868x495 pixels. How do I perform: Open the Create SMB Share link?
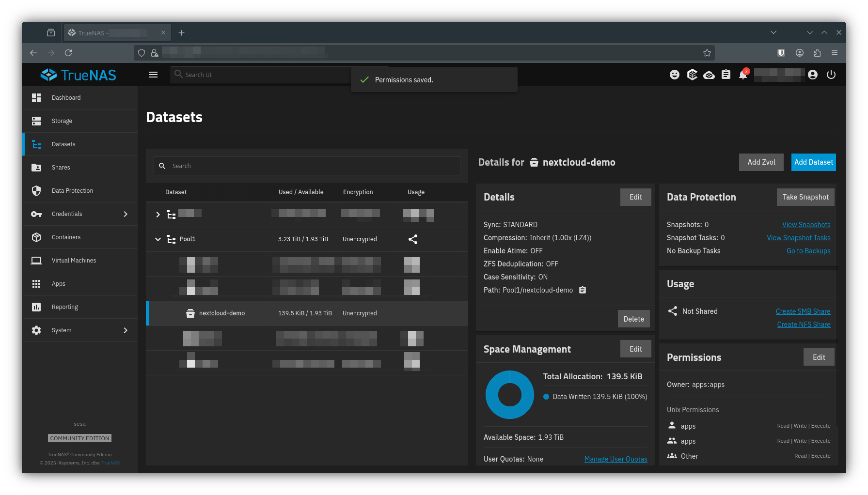[x=803, y=311]
